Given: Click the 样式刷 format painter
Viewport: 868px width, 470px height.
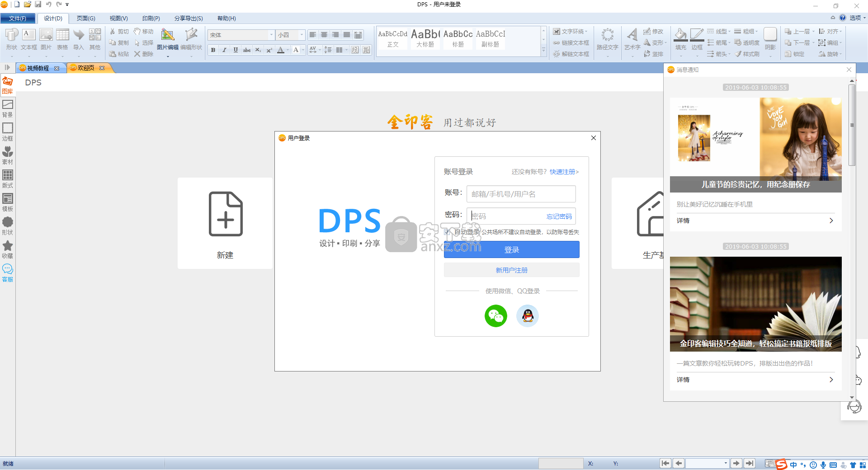Looking at the screenshot, I should (x=747, y=54).
